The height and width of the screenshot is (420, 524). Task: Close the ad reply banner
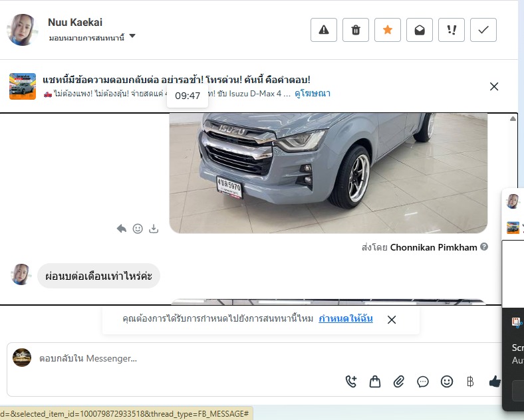(494, 86)
